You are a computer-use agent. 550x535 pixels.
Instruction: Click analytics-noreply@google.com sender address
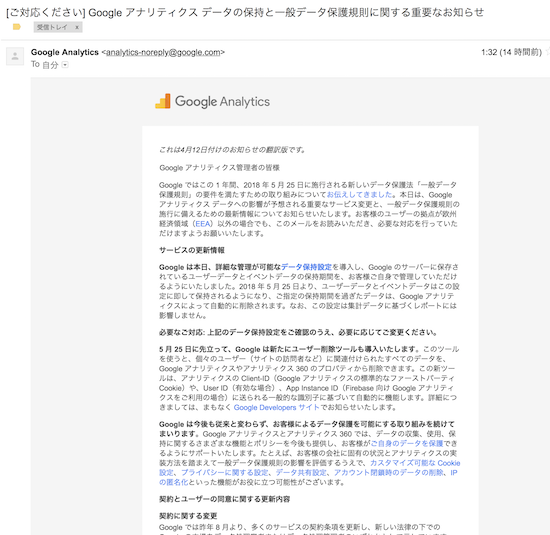coord(163,52)
